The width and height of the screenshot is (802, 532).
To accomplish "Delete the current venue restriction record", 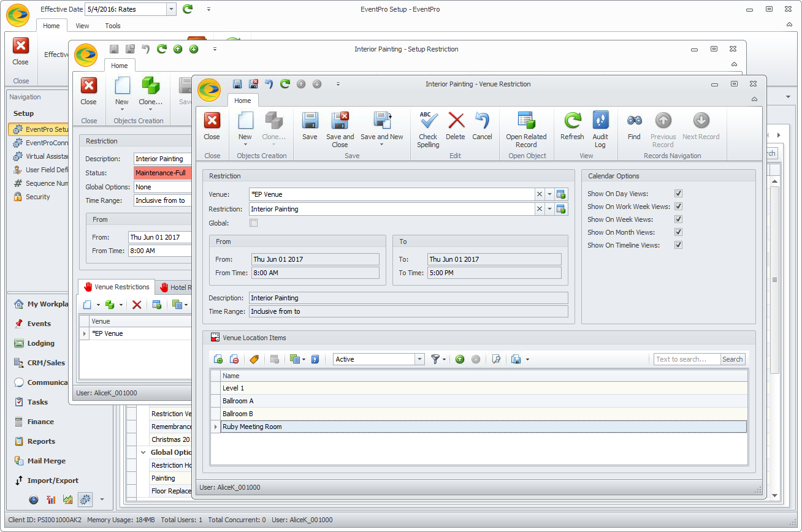I will 456,126.
